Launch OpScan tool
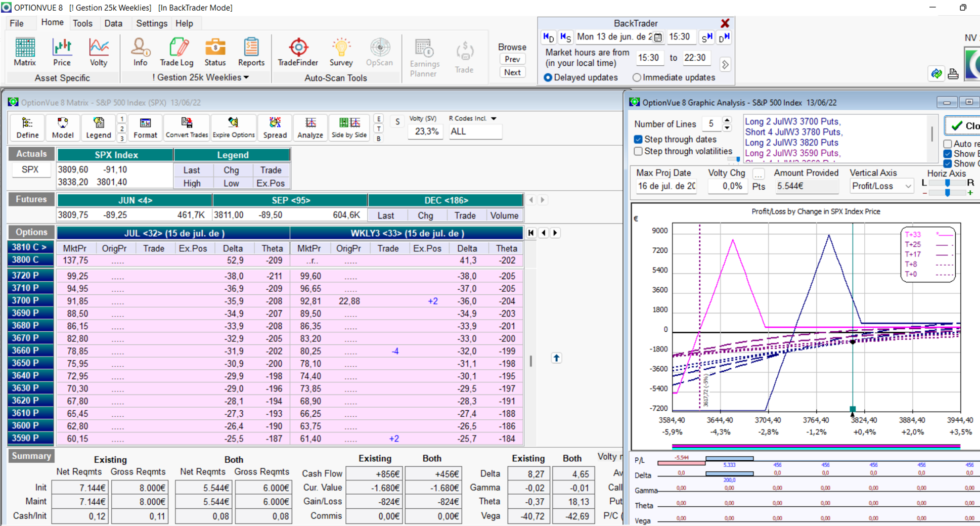This screenshot has width=980, height=526. pyautogui.click(x=379, y=52)
